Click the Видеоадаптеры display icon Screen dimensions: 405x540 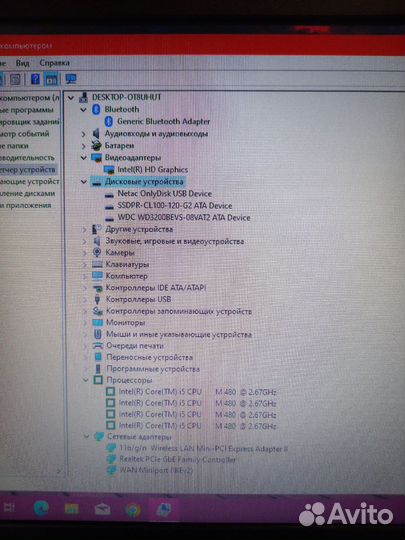pyautogui.click(x=96, y=158)
